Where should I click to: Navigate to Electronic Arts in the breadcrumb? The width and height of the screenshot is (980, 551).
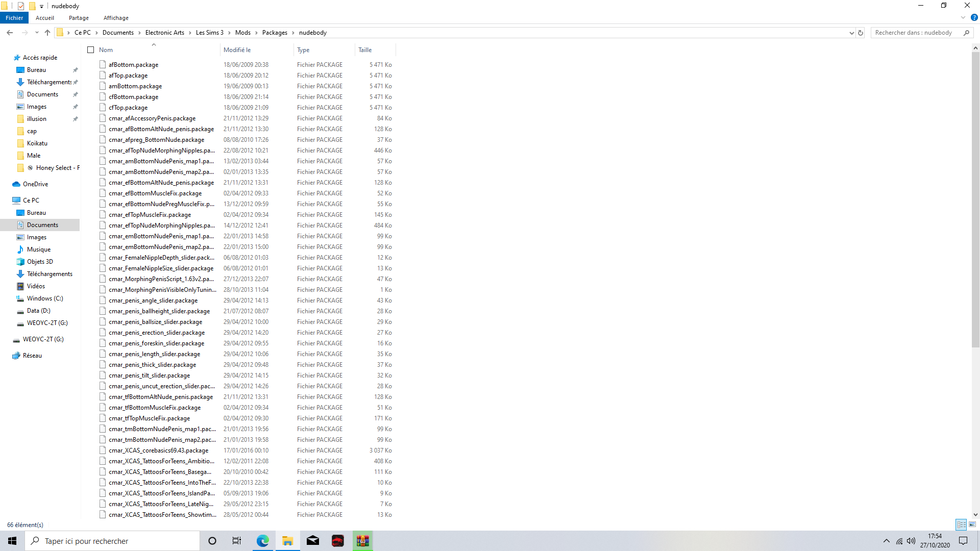(165, 33)
